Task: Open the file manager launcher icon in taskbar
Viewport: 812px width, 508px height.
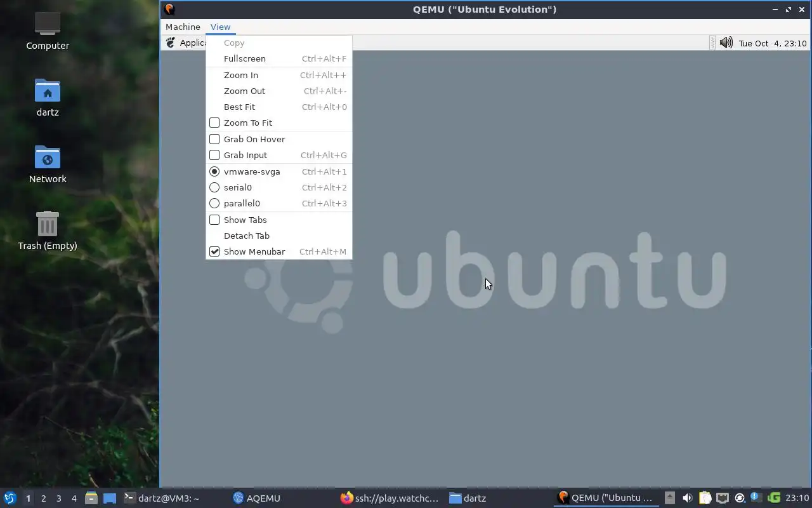Action: [91, 498]
